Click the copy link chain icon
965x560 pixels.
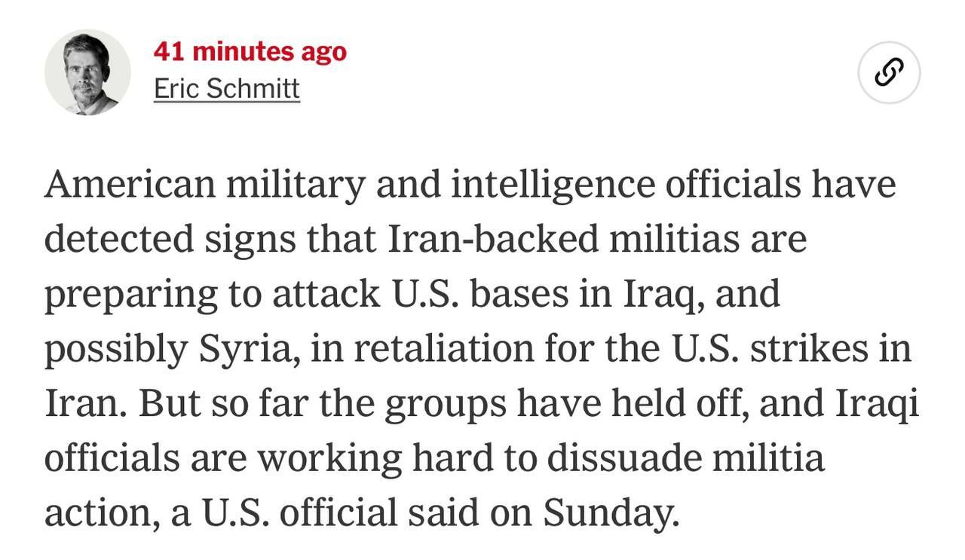coord(889,72)
